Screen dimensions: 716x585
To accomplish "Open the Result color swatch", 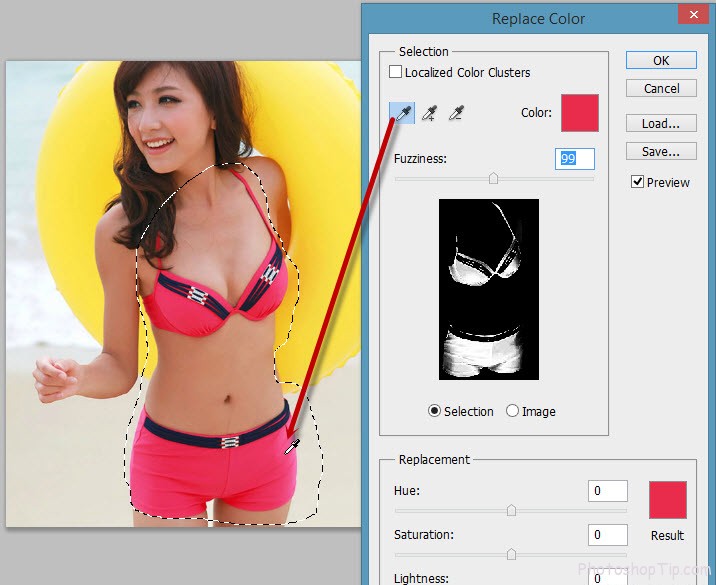I will tap(668, 500).
